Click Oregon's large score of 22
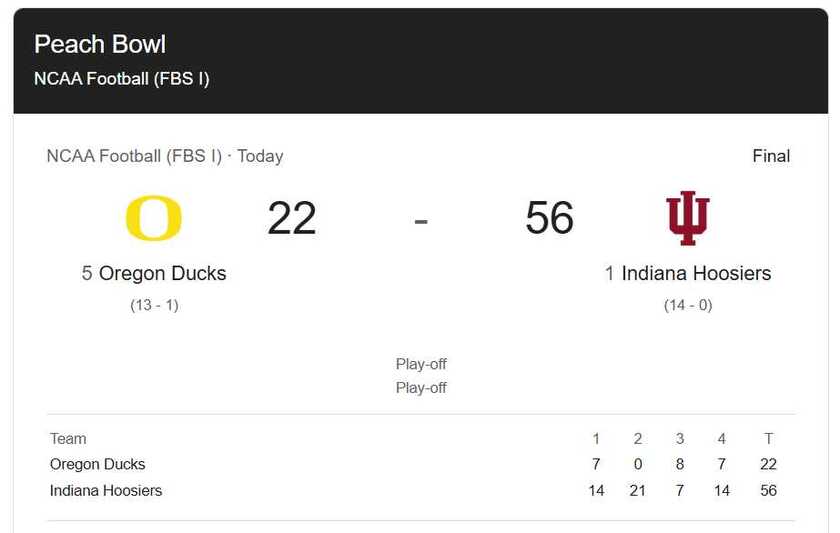This screenshot has width=840, height=533. tap(292, 218)
